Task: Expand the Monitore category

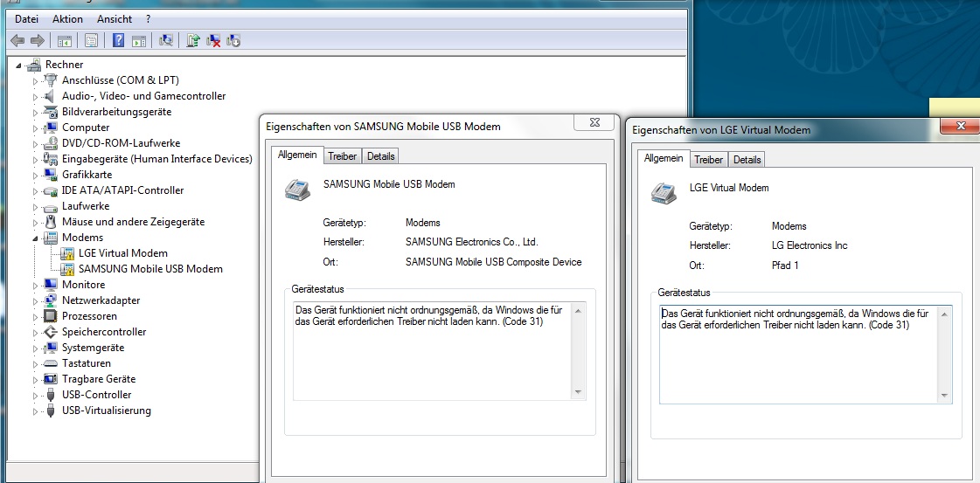Action: click(35, 286)
